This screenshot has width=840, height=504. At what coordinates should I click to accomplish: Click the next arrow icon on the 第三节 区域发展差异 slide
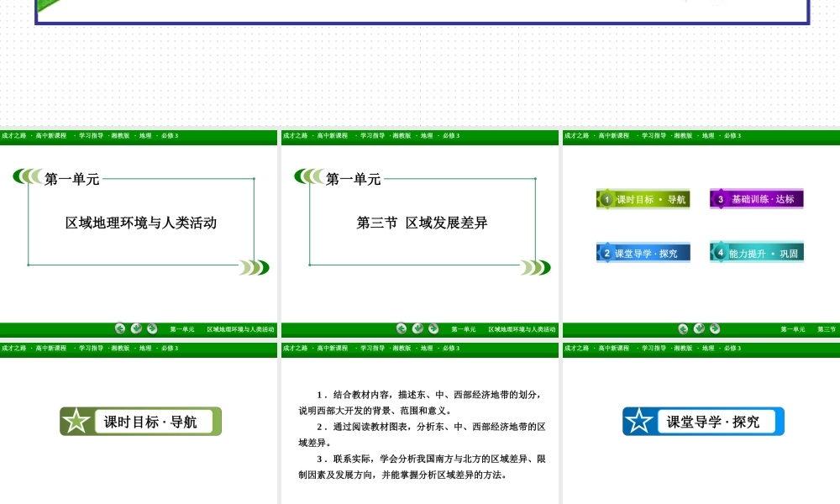[433, 328]
